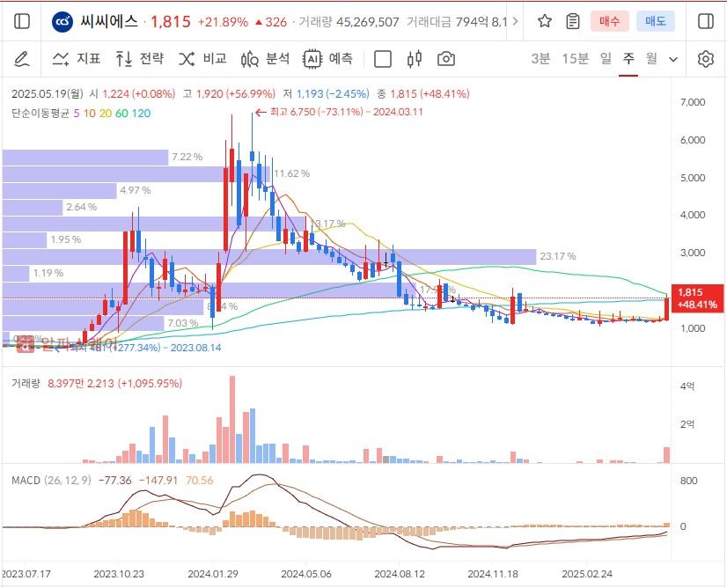727x588 pixels.
Task: Click the 5 moving average legend
Action: (x=76, y=114)
